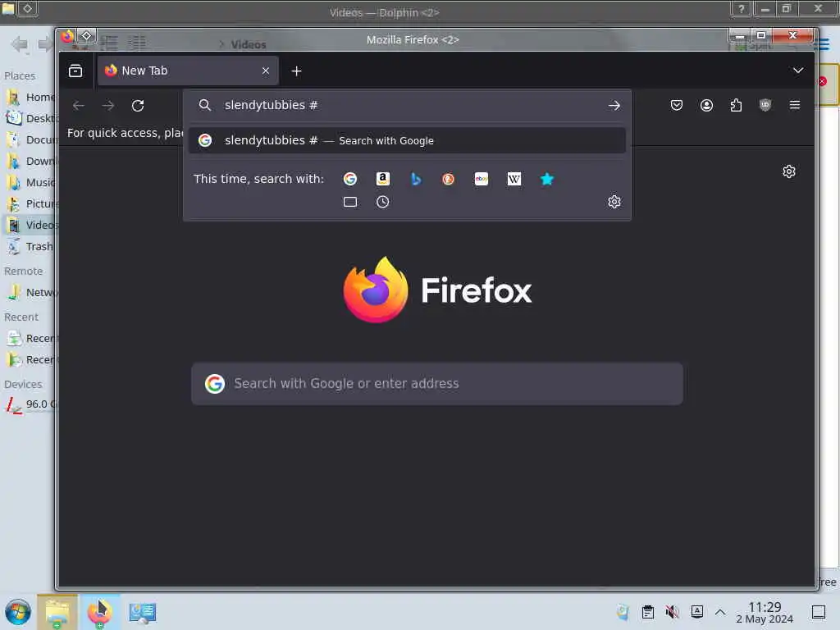Expand the list all tabs chevron

797,71
